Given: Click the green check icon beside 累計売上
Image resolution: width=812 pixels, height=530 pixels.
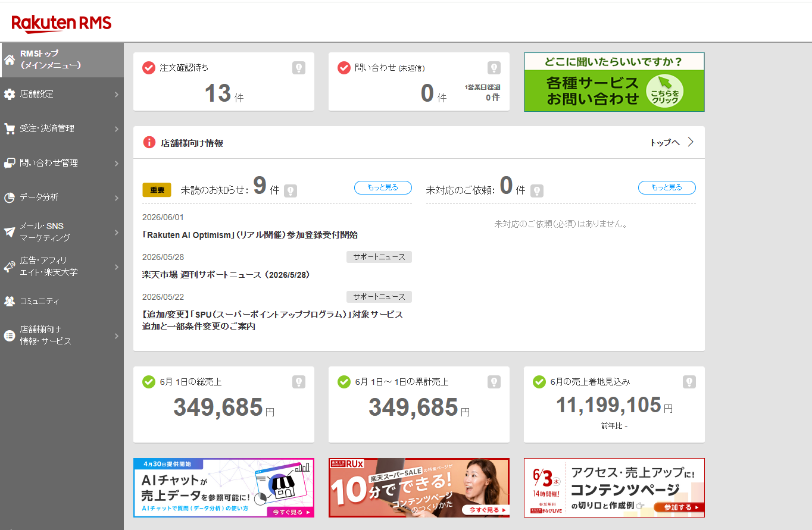Looking at the screenshot, I should point(344,382).
